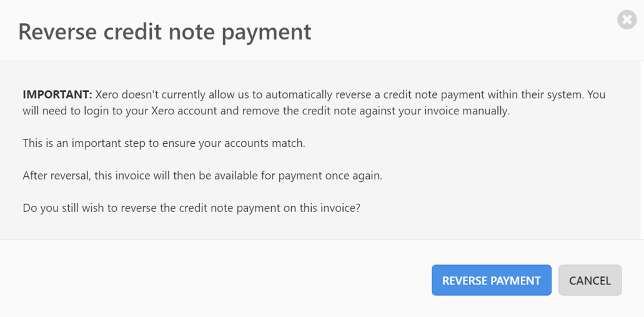644x317 pixels.
Task: Click the line beginning After reversal
Action: coord(202,176)
